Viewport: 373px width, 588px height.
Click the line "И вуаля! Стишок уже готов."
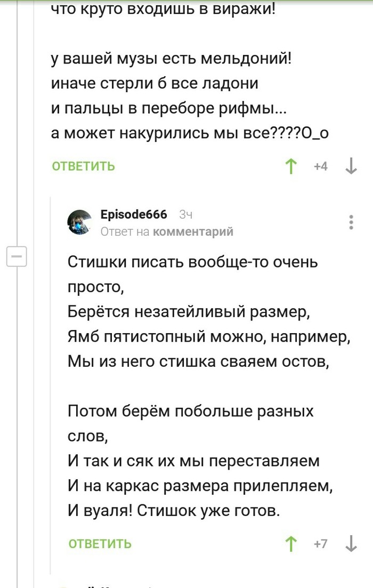174,510
